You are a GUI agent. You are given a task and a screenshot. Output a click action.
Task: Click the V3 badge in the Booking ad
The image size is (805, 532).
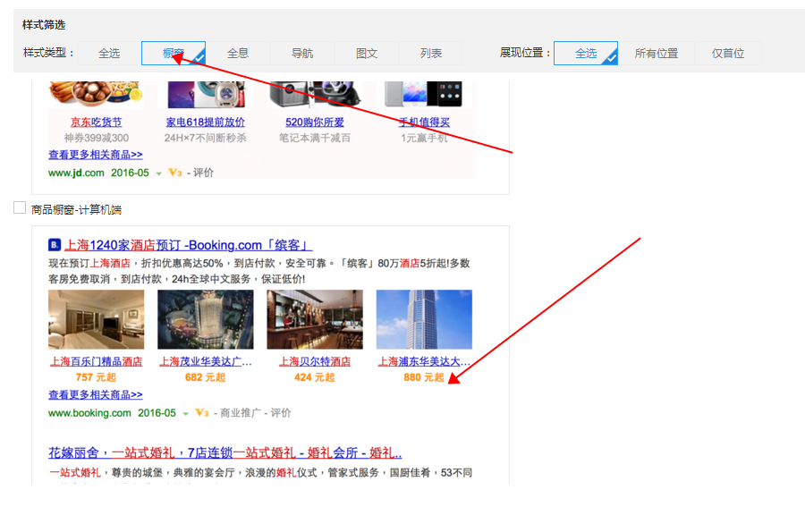tap(202, 413)
